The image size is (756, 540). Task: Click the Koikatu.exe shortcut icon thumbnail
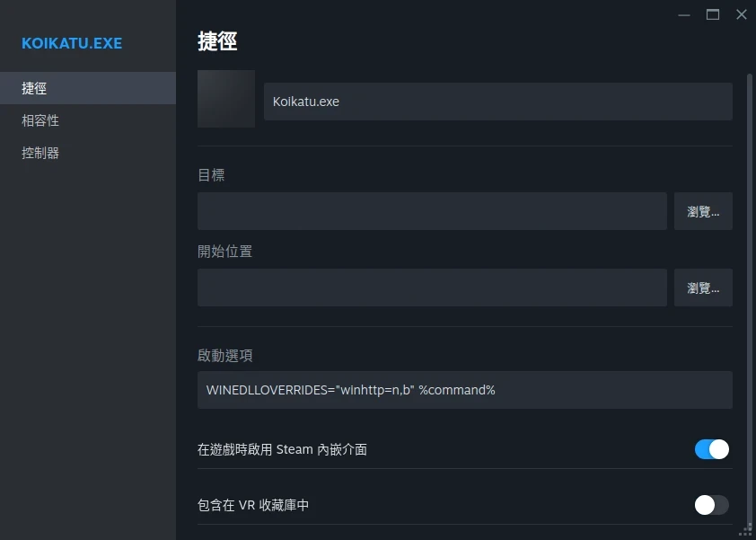click(226, 99)
